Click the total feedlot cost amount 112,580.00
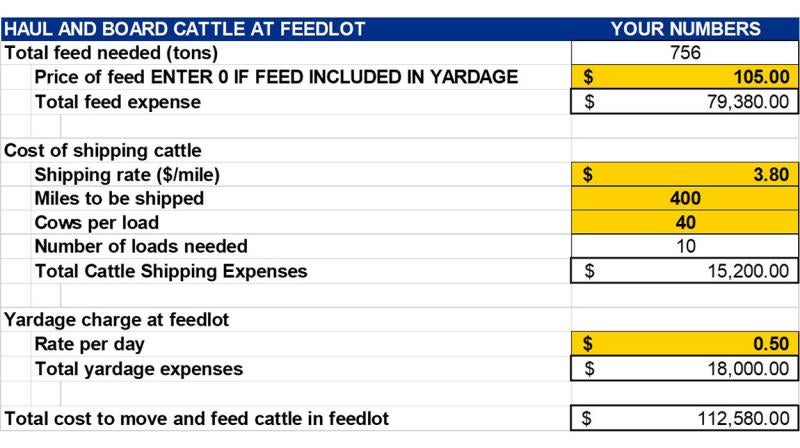The height and width of the screenshot is (448, 800). point(685,418)
